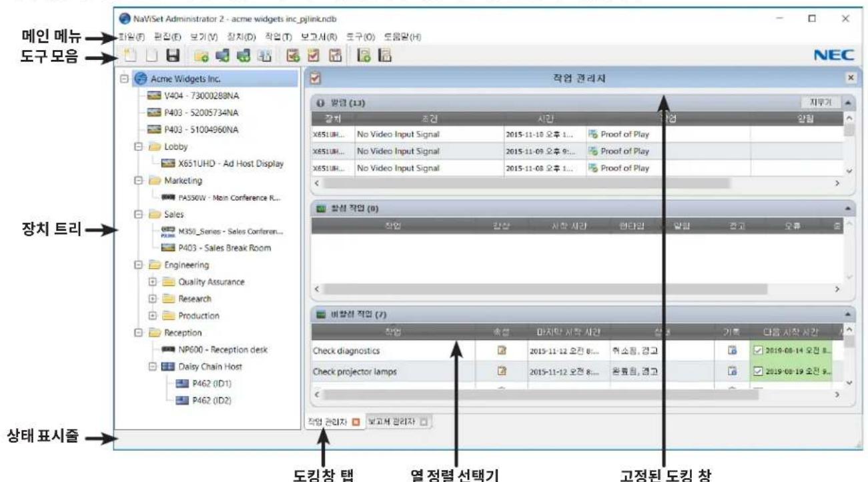Open the 도움말(H) menu
This screenshot has height=482, width=868.
pyautogui.click(x=403, y=36)
